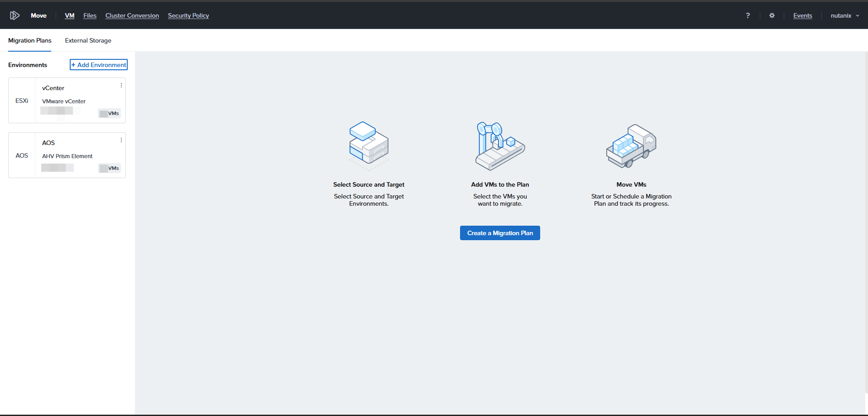
Task: Click the AHV Prism Element text
Action: click(x=67, y=156)
